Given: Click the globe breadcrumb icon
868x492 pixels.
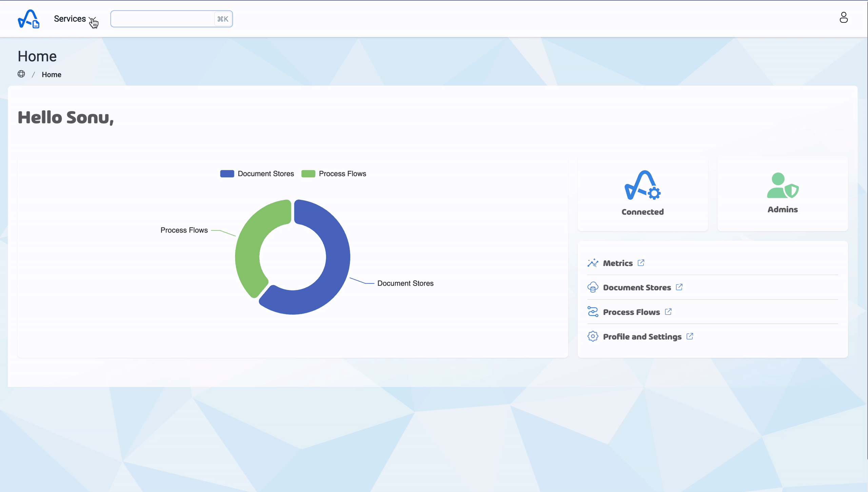Looking at the screenshot, I should (21, 74).
